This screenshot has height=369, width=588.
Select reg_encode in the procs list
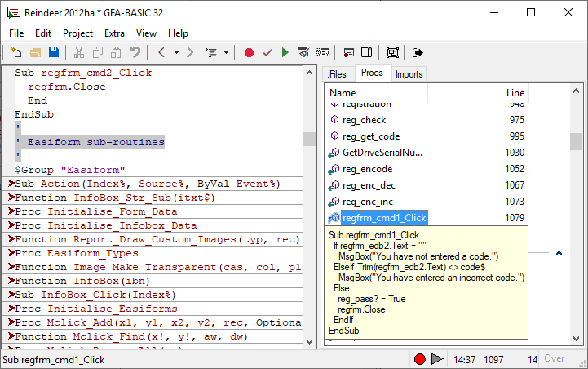pyautogui.click(x=367, y=169)
